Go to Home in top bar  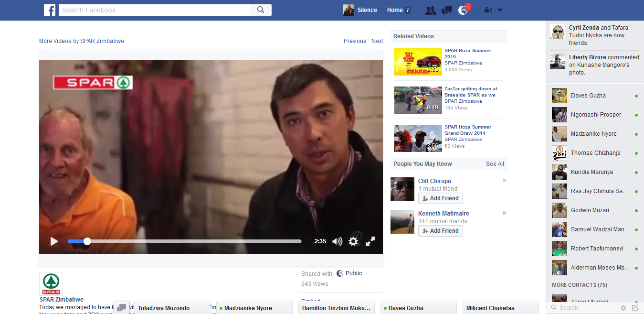[x=395, y=10]
